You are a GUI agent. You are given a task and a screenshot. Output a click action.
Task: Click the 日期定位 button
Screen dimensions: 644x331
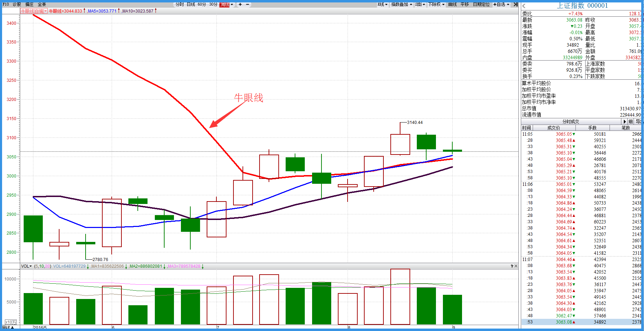tap(481, 5)
